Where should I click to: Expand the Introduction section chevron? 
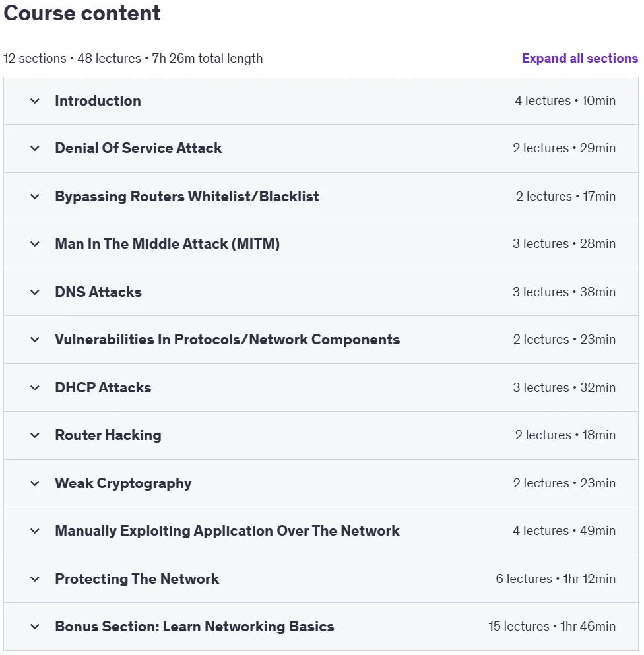[35, 101]
